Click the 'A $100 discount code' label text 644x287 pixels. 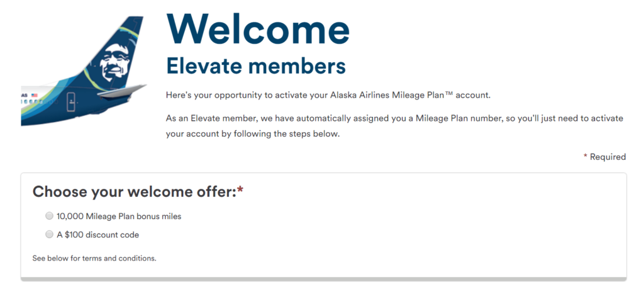click(97, 235)
